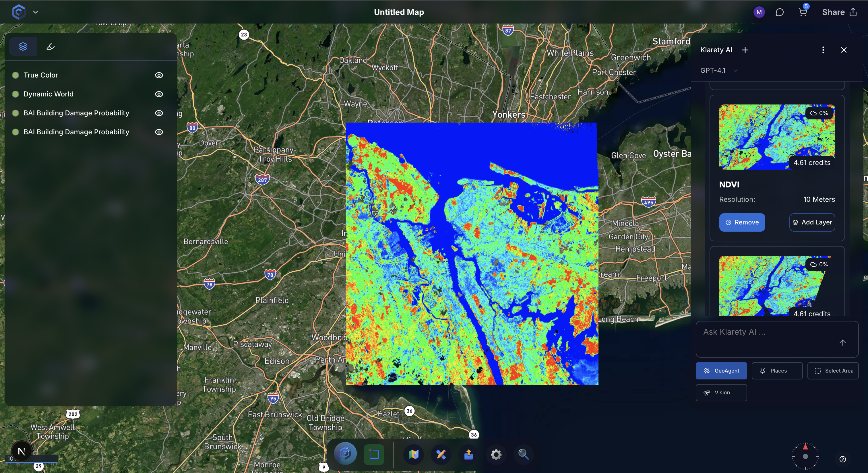The height and width of the screenshot is (473, 868).
Task: Select the pencil and ruler drawing tool
Action: click(x=441, y=454)
